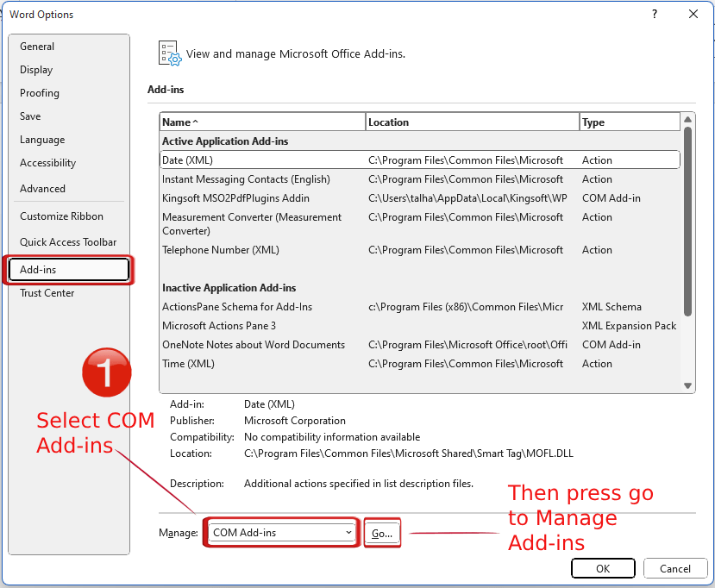Open the Help question mark icon
The height and width of the screenshot is (588, 715).
click(654, 15)
